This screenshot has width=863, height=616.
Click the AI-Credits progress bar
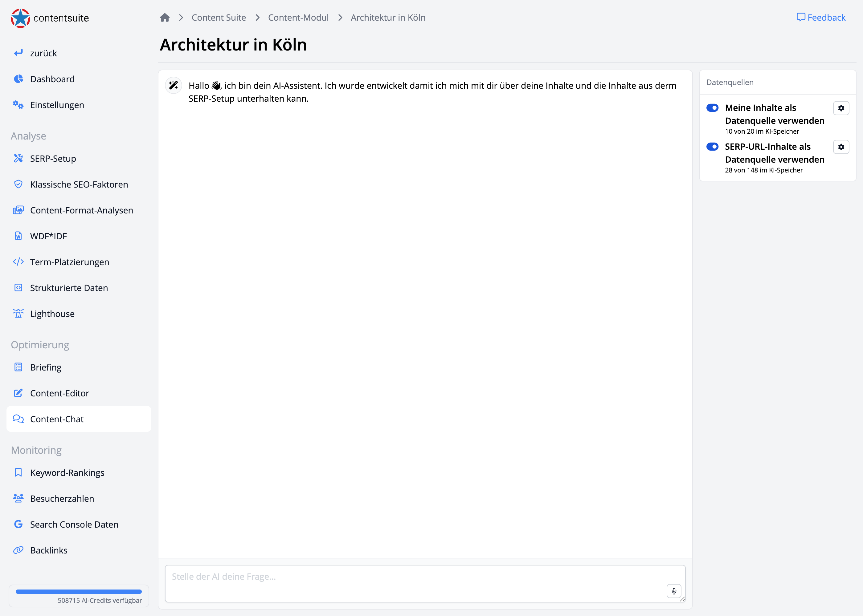tap(79, 591)
